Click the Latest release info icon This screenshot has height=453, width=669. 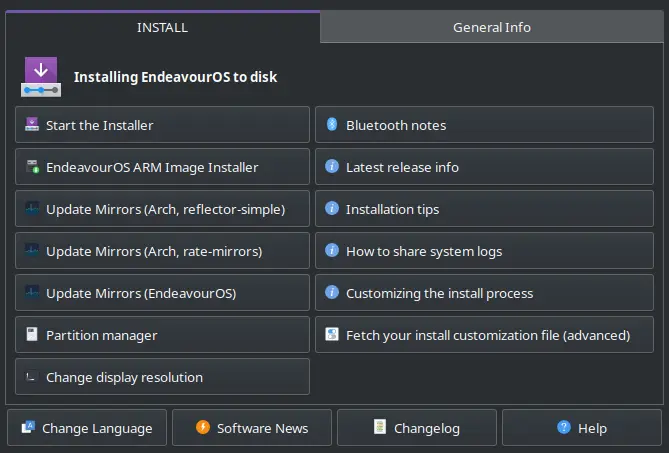(x=332, y=167)
